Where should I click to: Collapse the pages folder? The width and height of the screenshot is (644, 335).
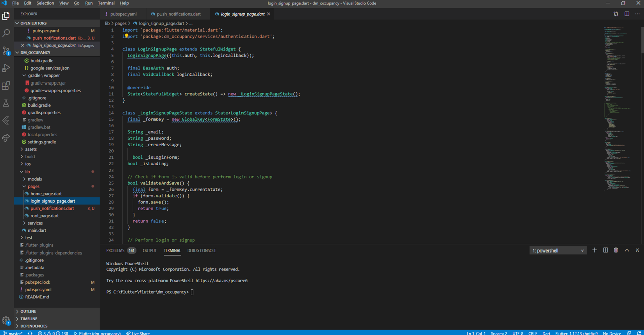tap(33, 186)
